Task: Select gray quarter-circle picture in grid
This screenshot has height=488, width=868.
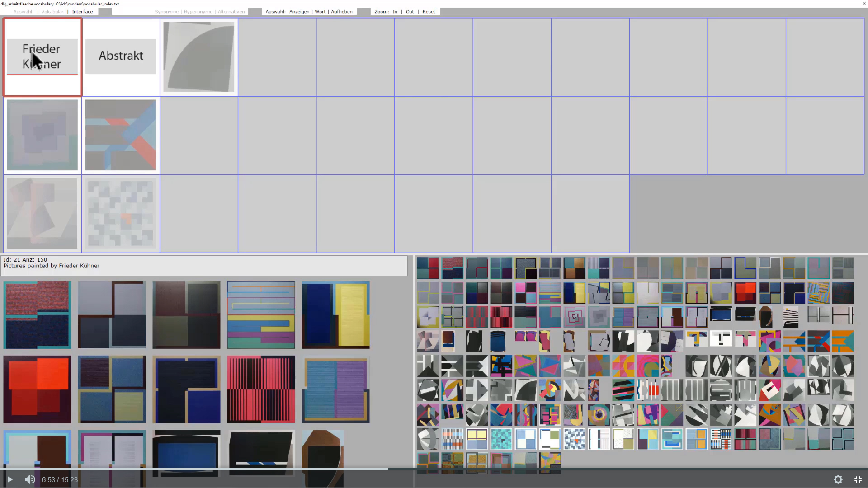Action: point(199,57)
